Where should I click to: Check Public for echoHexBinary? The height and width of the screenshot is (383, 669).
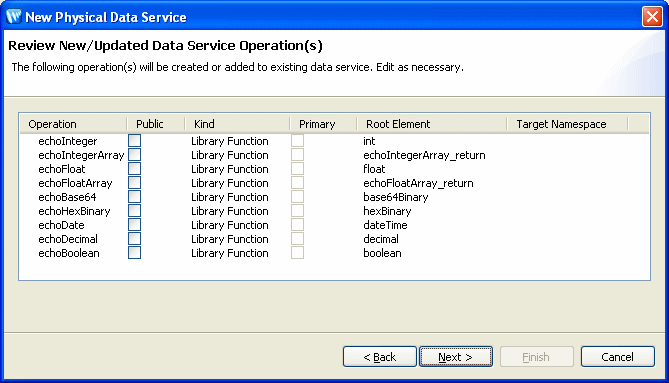pyautogui.click(x=134, y=211)
